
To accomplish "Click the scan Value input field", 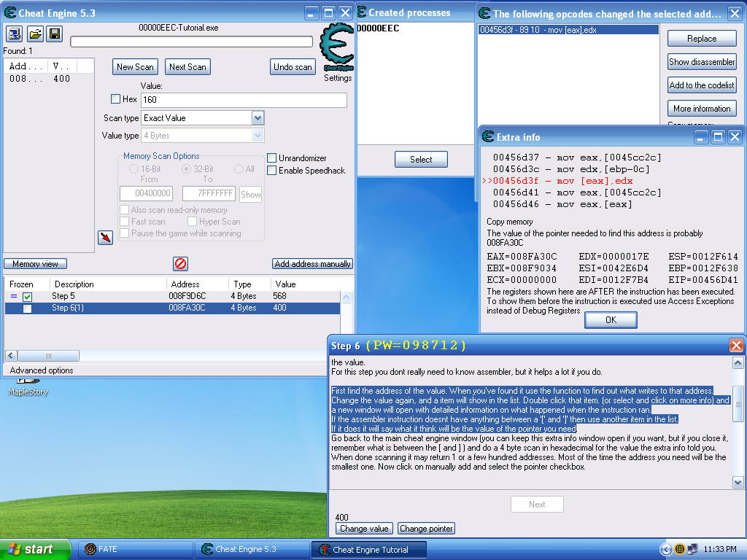I will [x=244, y=99].
